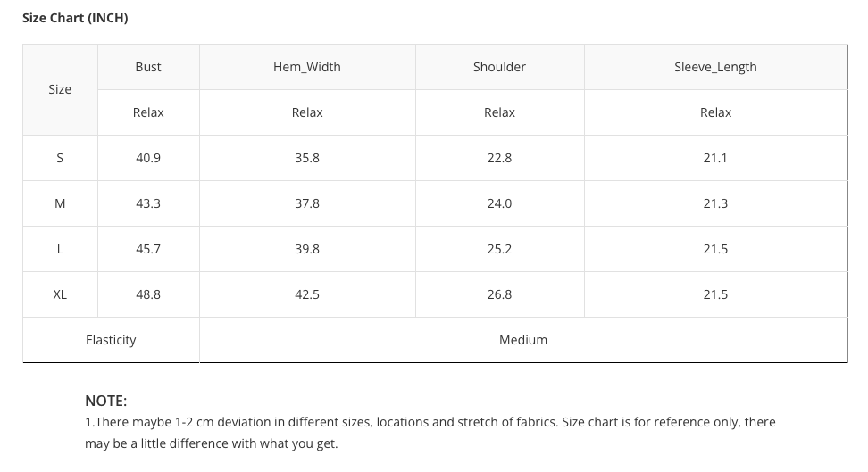Click Relax label under Shoulder
Image resolution: width=868 pixels, height=472 pixels.
pyautogui.click(x=499, y=112)
